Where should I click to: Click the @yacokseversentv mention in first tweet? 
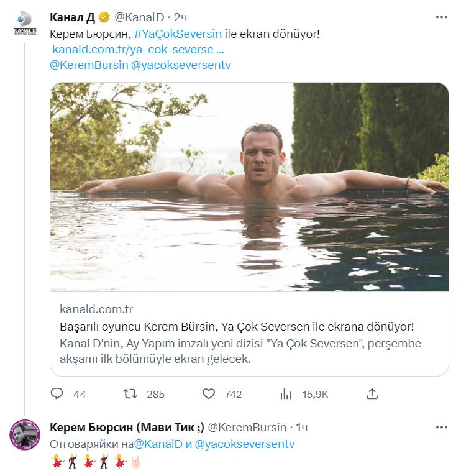pyautogui.click(x=181, y=65)
